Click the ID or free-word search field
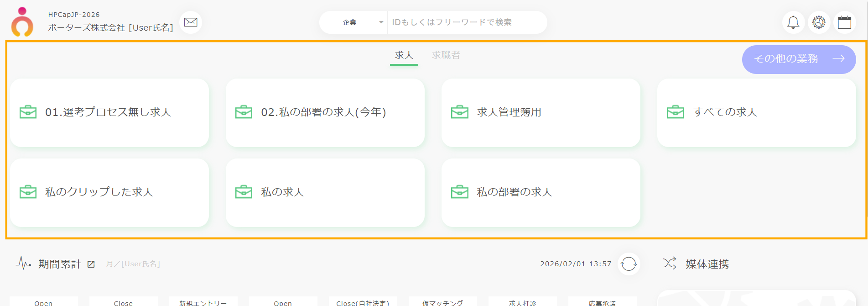This screenshot has width=868, height=306. (465, 22)
